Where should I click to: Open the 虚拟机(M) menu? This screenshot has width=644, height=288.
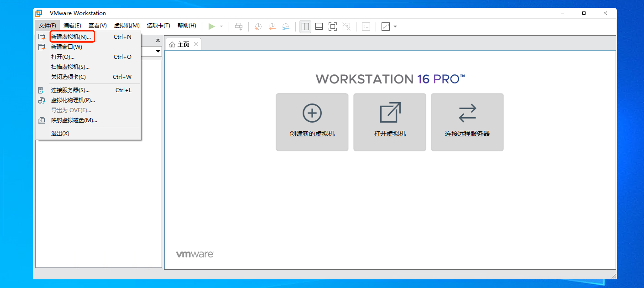pyautogui.click(x=126, y=26)
